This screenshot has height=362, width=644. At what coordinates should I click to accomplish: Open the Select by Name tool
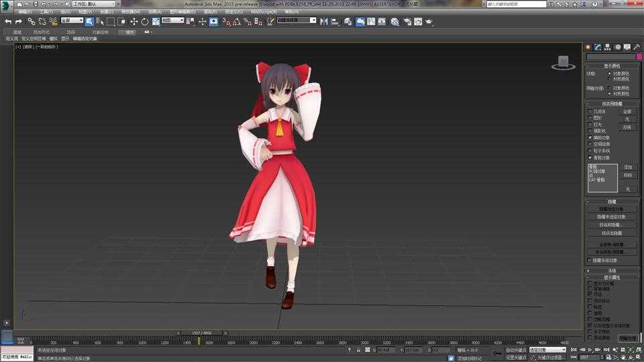(100, 21)
